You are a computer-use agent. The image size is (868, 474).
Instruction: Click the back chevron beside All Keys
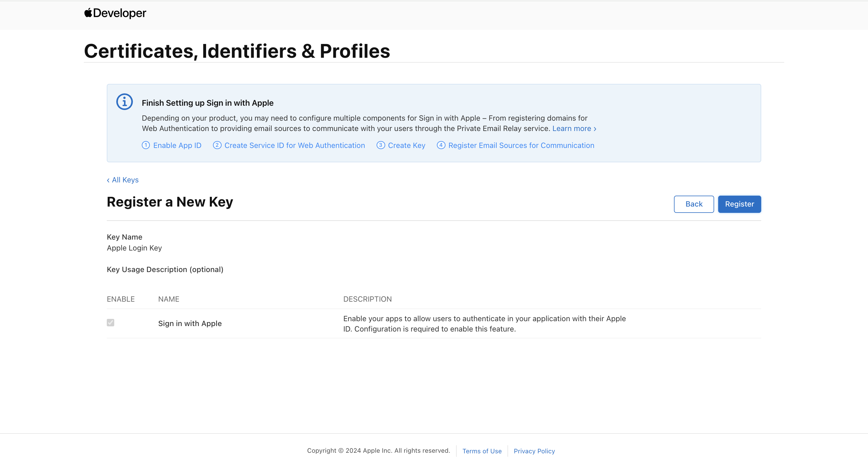(108, 180)
